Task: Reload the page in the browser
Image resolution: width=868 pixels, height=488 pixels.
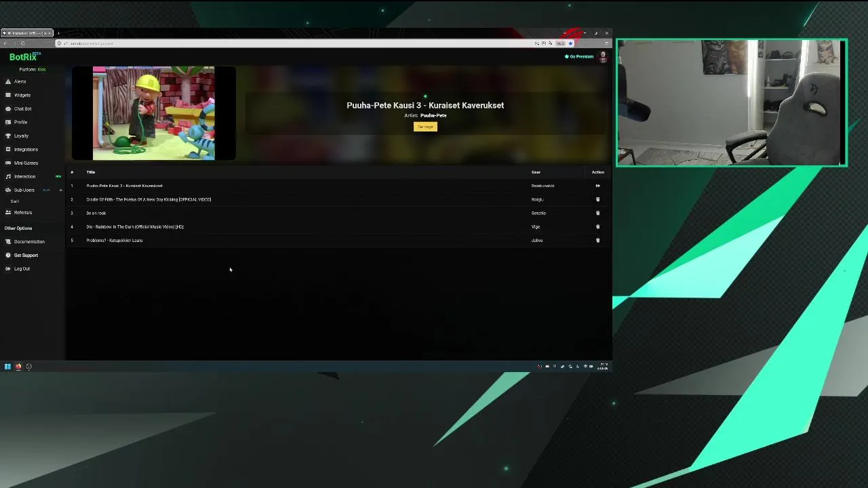Action: [22, 43]
